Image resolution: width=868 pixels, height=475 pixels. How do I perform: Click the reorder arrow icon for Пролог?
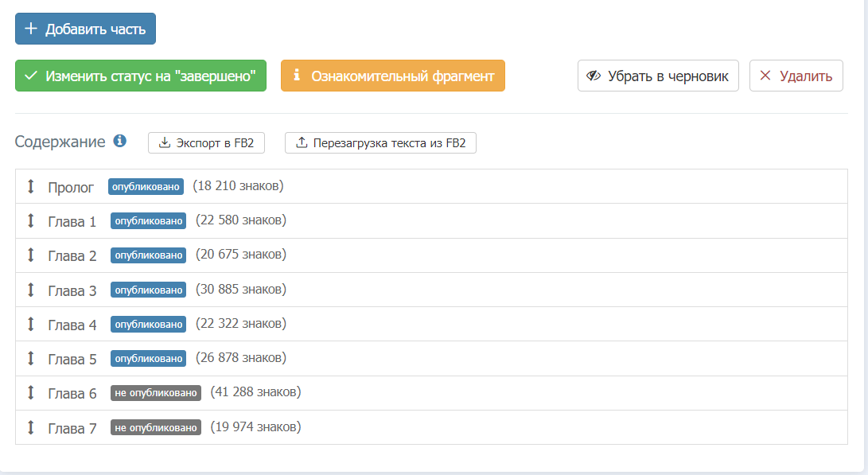pyautogui.click(x=31, y=186)
